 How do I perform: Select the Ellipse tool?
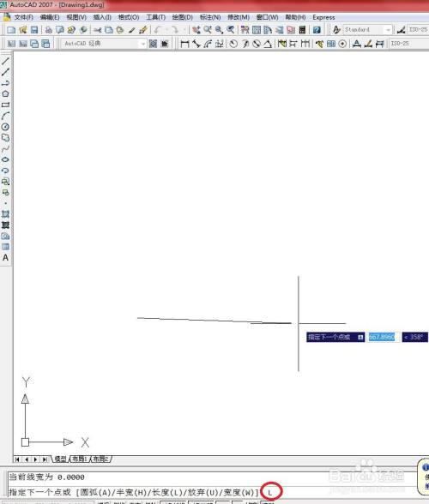[5, 159]
